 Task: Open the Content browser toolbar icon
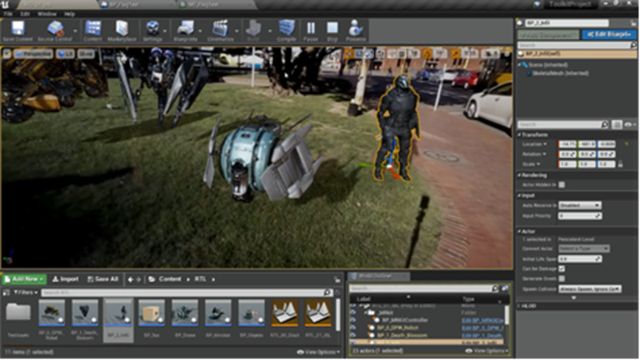[x=93, y=31]
